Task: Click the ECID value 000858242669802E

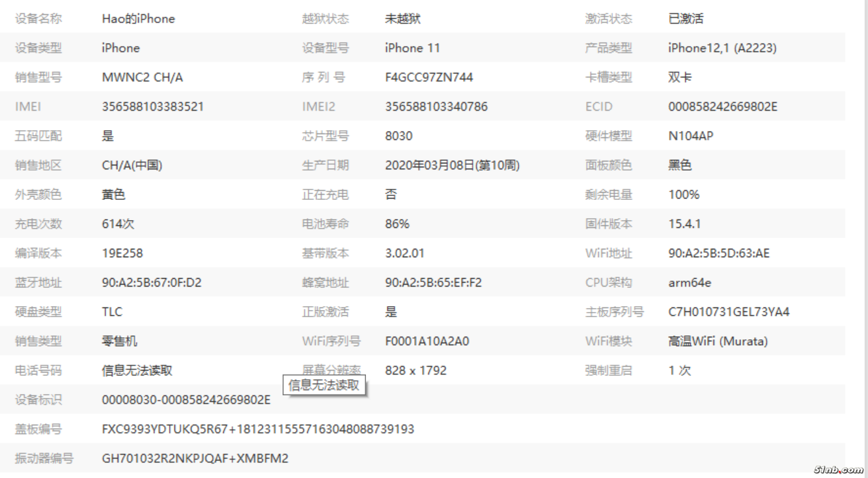Action: pos(722,107)
